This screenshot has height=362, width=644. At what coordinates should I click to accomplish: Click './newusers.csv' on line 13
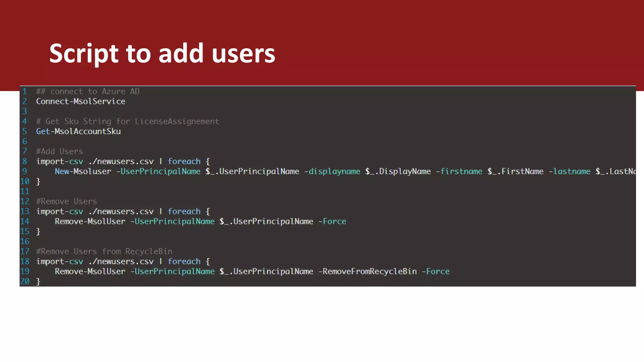click(x=121, y=211)
